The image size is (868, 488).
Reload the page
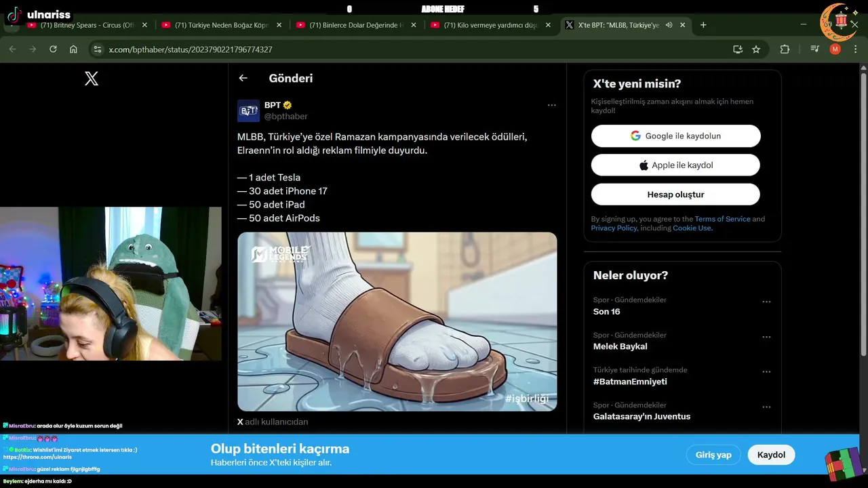(x=53, y=49)
